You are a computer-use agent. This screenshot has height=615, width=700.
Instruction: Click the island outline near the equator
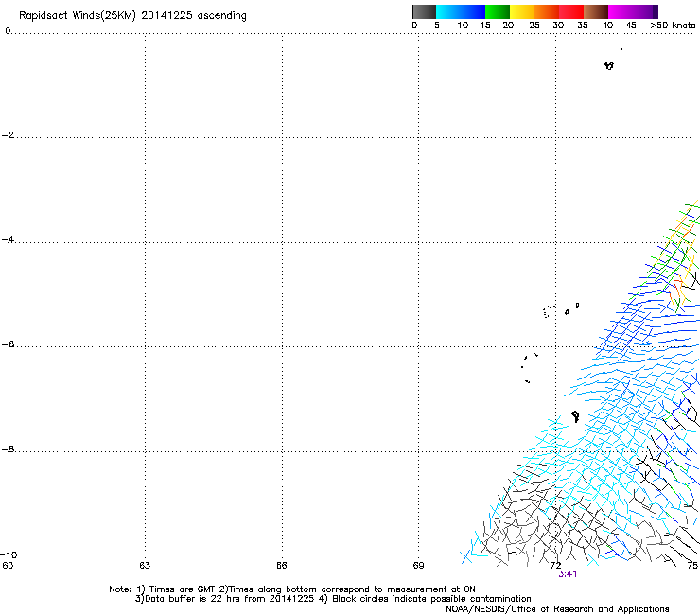click(x=609, y=66)
